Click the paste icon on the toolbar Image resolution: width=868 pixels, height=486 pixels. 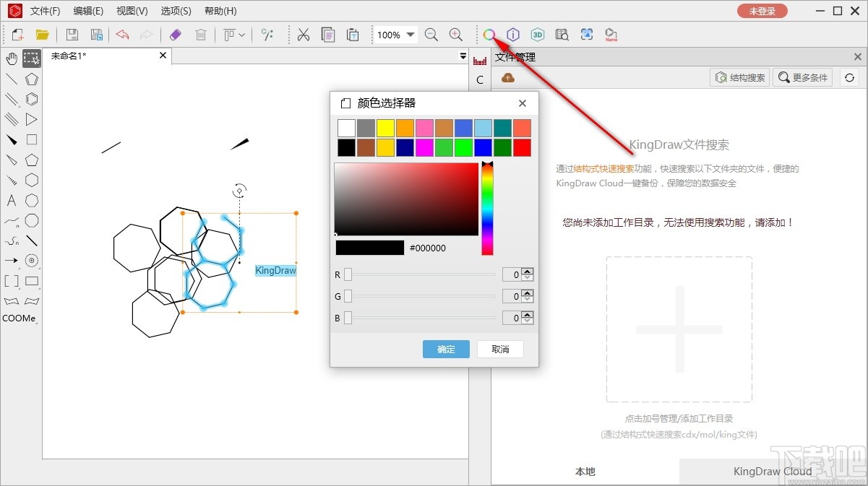click(x=352, y=34)
